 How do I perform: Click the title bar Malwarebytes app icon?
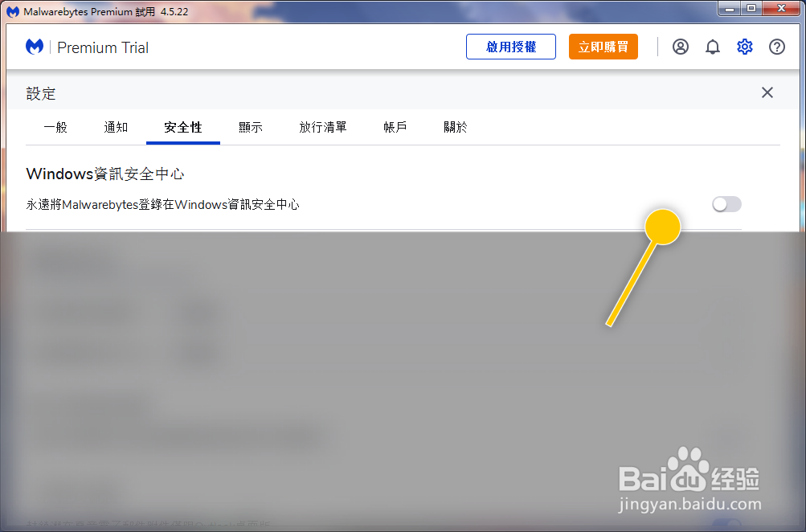tap(13, 11)
